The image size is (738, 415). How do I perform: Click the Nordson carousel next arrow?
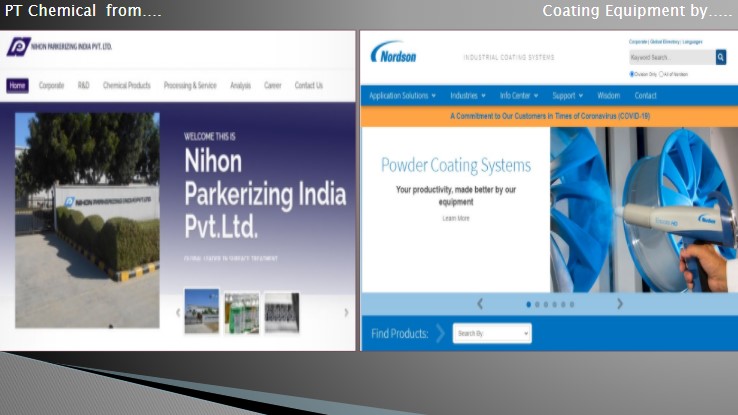click(619, 304)
